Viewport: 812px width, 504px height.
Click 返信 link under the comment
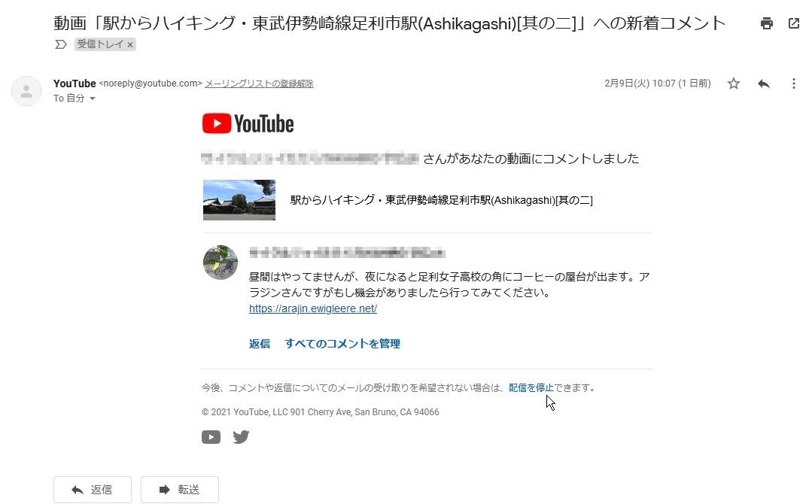tap(260, 344)
